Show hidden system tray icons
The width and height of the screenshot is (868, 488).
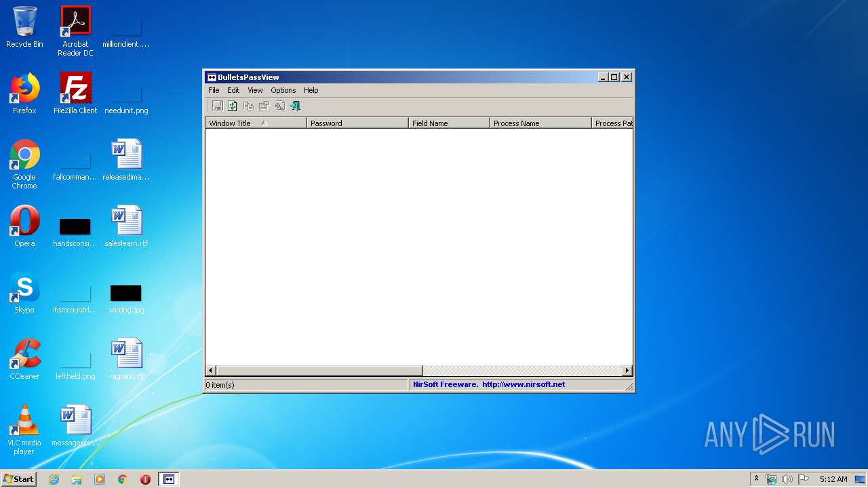click(x=756, y=479)
